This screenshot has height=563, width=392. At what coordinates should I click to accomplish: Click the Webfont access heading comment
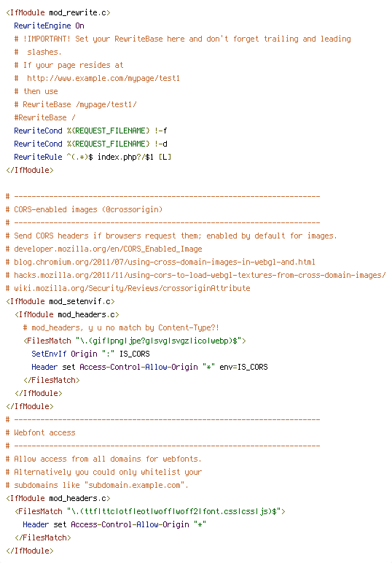pos(41,432)
